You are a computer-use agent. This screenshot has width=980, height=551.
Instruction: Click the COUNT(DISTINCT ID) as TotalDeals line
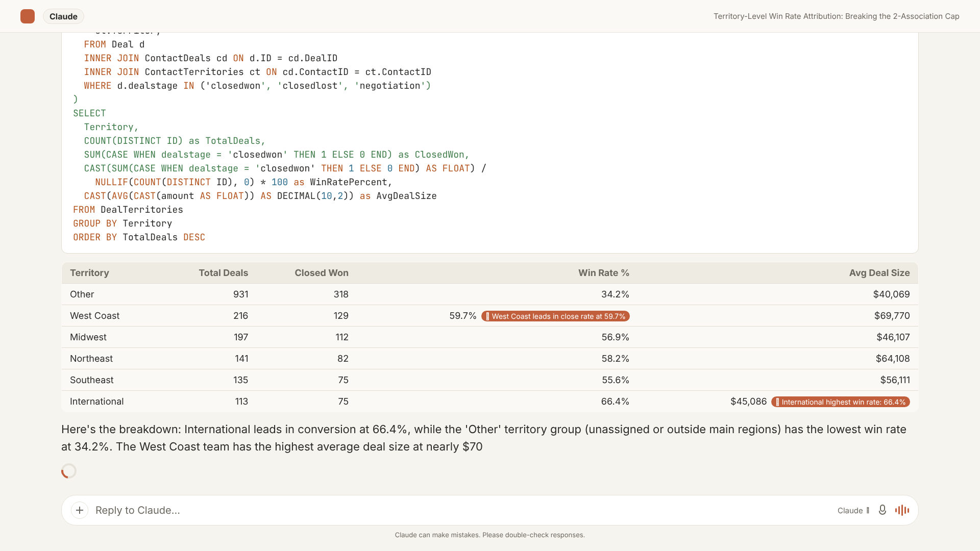(175, 141)
